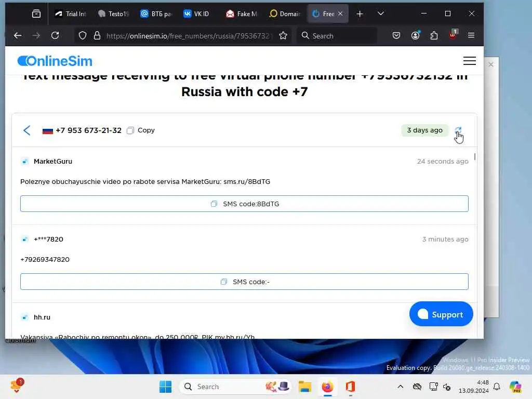Image resolution: width=532 pixels, height=399 pixels.
Task: Switch to the Fake M tab
Action: tap(242, 14)
